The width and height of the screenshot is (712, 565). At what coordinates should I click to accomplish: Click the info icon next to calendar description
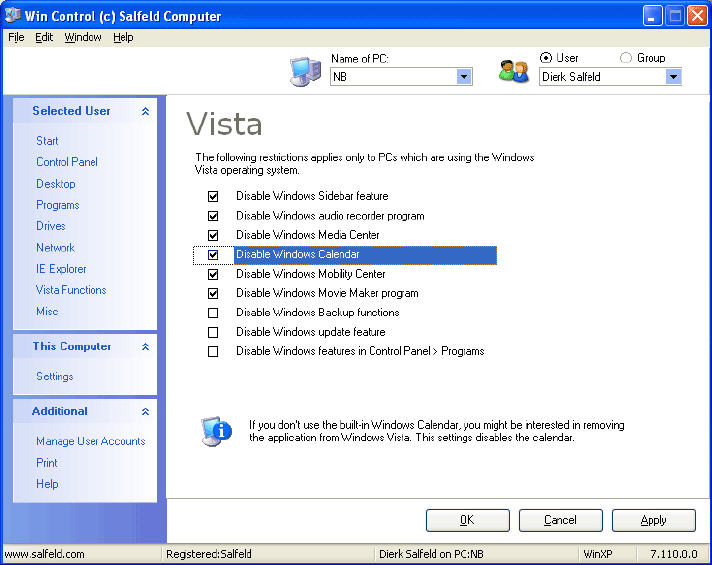[216, 431]
